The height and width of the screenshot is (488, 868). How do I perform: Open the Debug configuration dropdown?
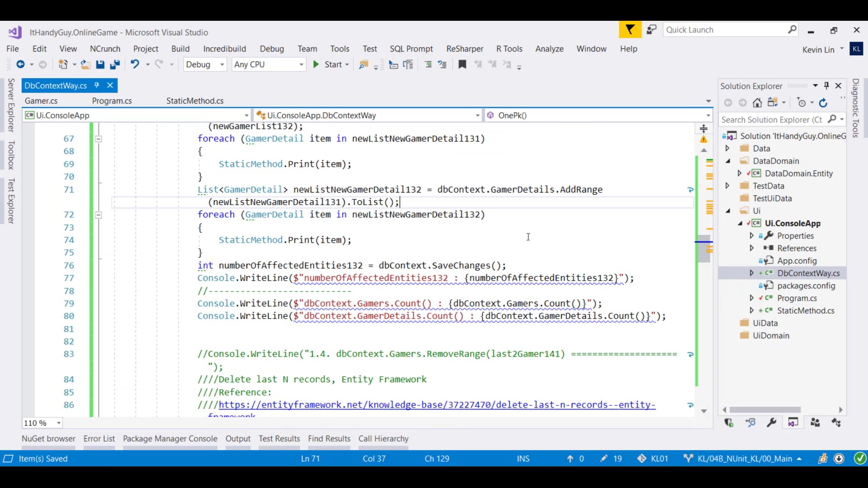pos(222,65)
